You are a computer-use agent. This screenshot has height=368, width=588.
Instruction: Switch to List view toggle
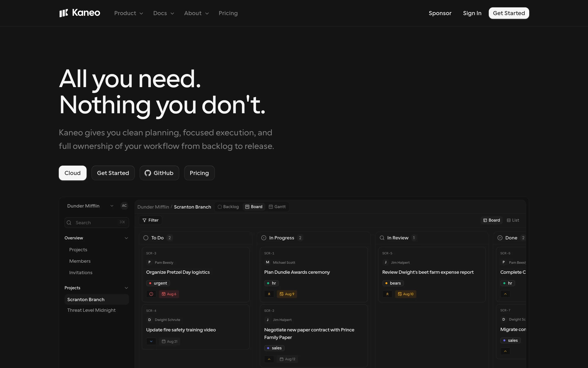[x=513, y=220]
